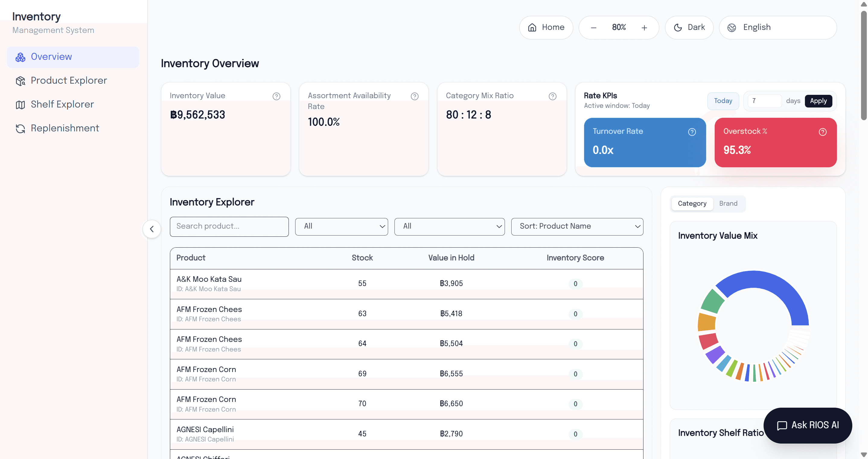
Task: Open the second All filter dropdown
Action: pyautogui.click(x=449, y=227)
